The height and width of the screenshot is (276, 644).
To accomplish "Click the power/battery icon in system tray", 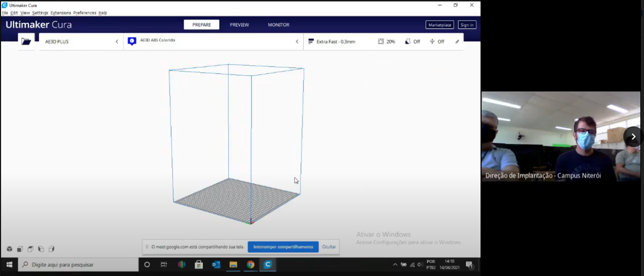I will click(x=404, y=265).
